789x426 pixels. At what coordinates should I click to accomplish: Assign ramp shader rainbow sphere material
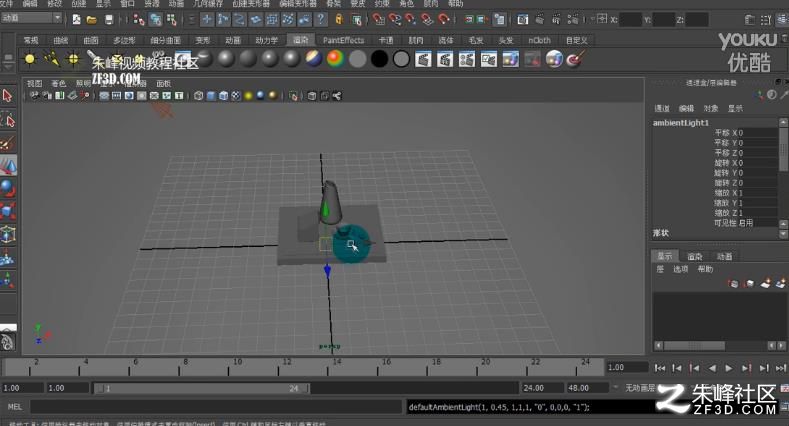tap(335, 59)
